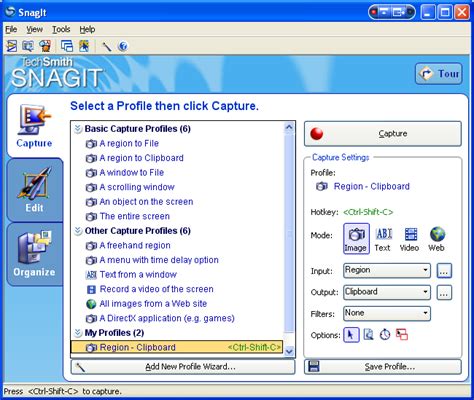
Task: Click the window-with-arrow icon in title bar widget
Action: tap(398, 13)
